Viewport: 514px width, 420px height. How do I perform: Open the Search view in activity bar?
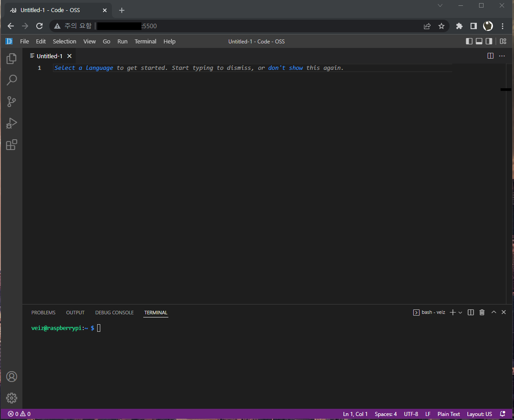[12, 80]
